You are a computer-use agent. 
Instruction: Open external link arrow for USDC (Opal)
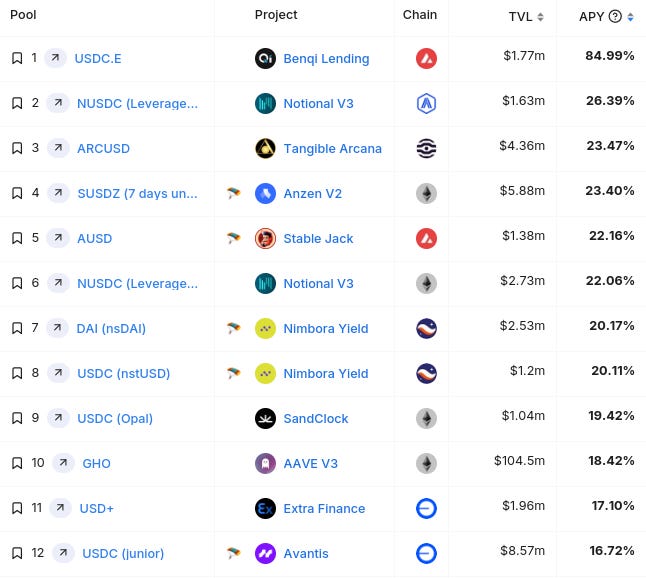point(58,418)
